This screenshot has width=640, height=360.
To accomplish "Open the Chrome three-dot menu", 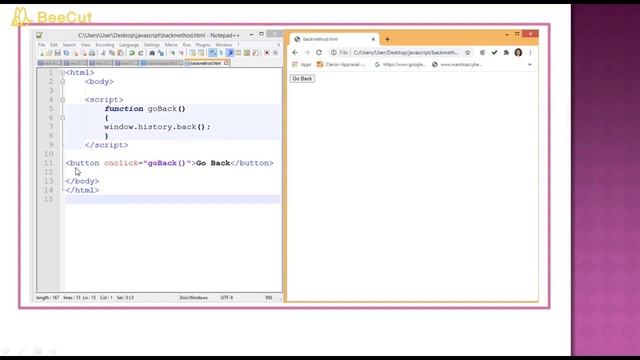I will tap(530, 53).
